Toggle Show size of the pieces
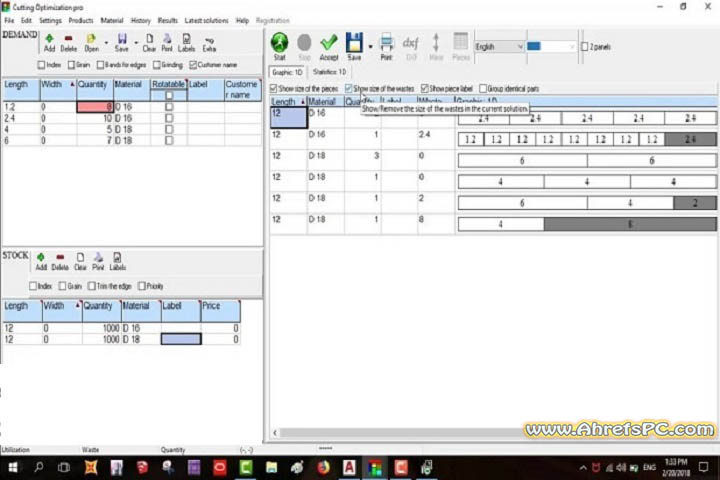720x480 pixels. point(274,88)
